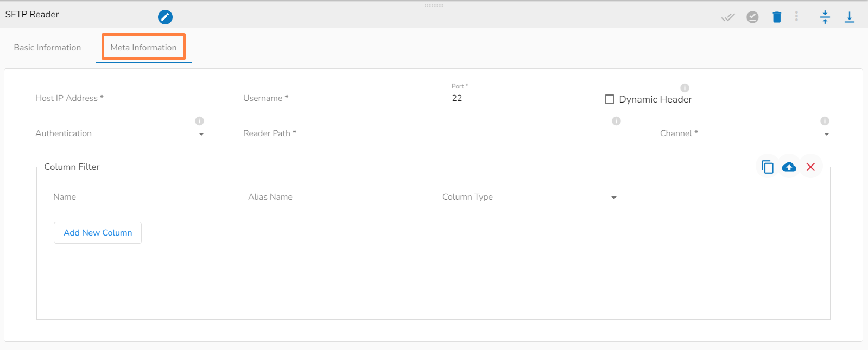Click the cloud upload icon in Column Filter
Image resolution: width=868 pixels, height=350 pixels.
(x=789, y=167)
